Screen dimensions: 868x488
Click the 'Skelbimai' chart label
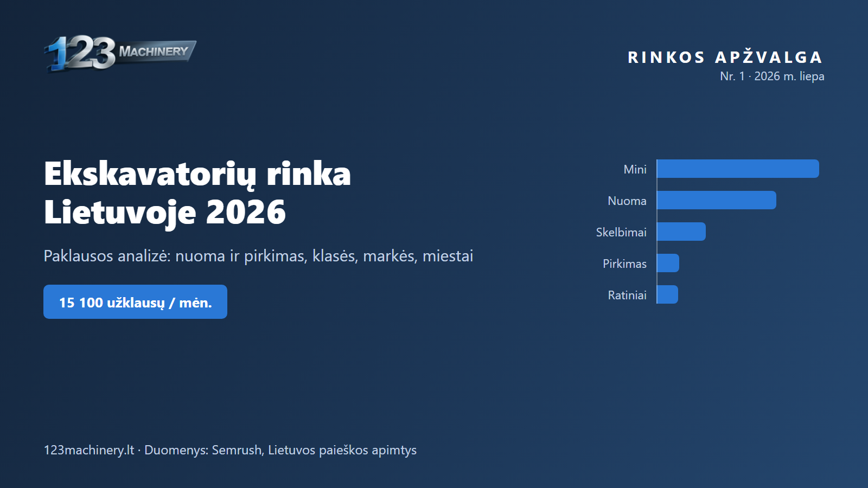pyautogui.click(x=621, y=232)
